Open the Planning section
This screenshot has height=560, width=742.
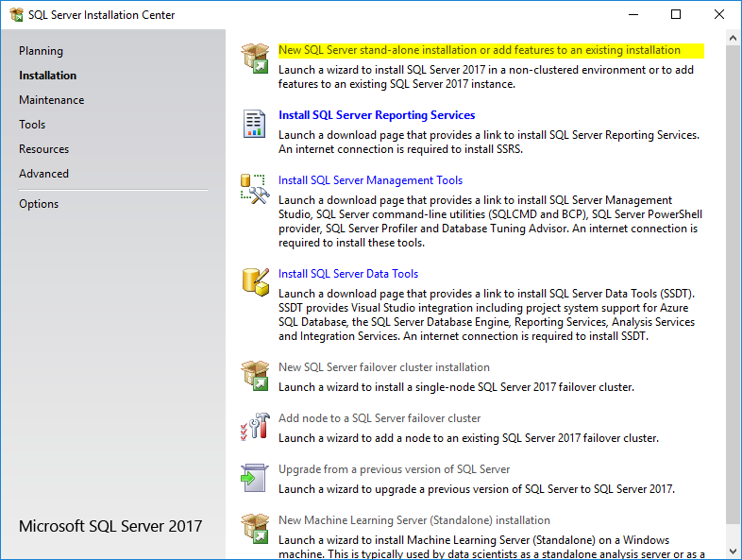pyautogui.click(x=41, y=51)
